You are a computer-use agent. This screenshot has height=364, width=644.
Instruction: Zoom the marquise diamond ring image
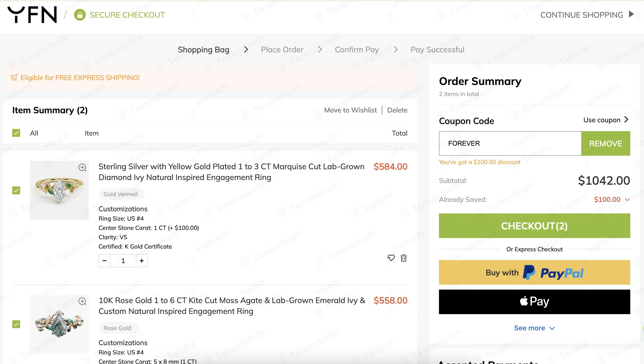(82, 167)
